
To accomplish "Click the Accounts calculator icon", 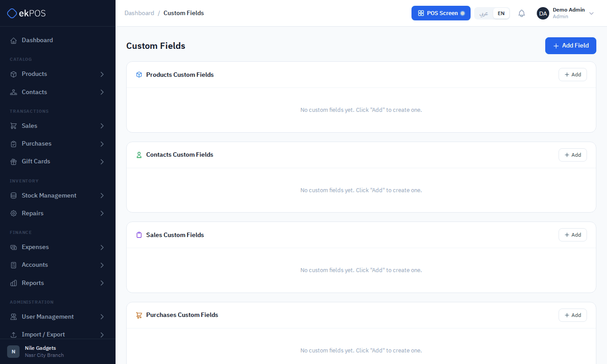I will click(x=13, y=265).
